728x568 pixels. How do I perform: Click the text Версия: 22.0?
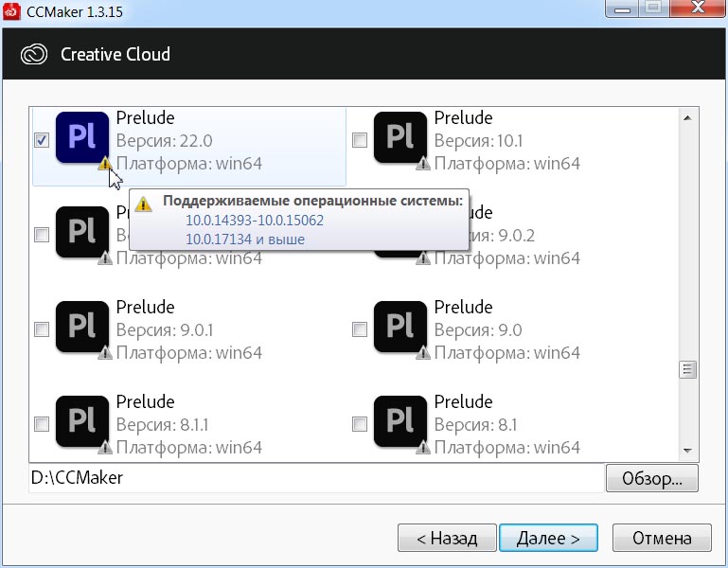[164, 141]
